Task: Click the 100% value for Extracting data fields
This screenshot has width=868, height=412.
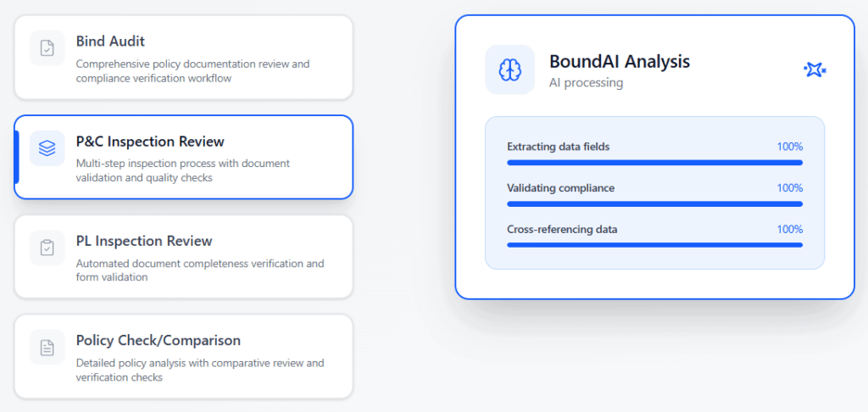Action: (789, 147)
